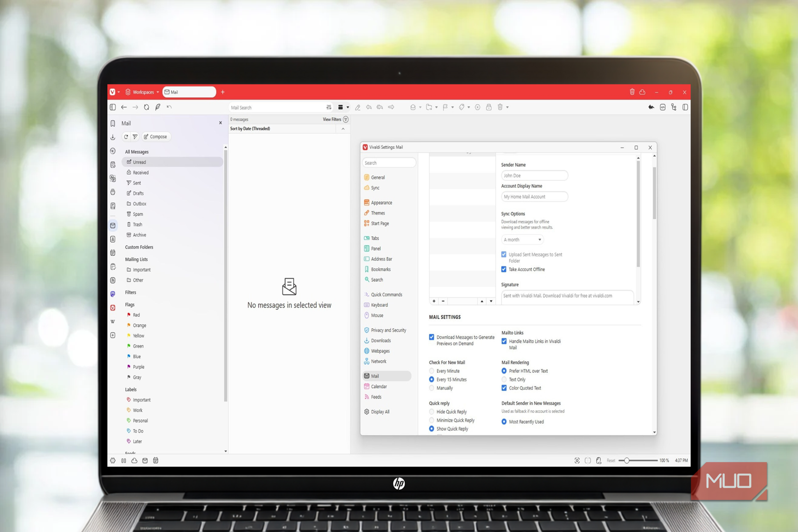Click the compose pencil icon in toolbar
The height and width of the screenshot is (532, 798).
pyautogui.click(x=358, y=107)
